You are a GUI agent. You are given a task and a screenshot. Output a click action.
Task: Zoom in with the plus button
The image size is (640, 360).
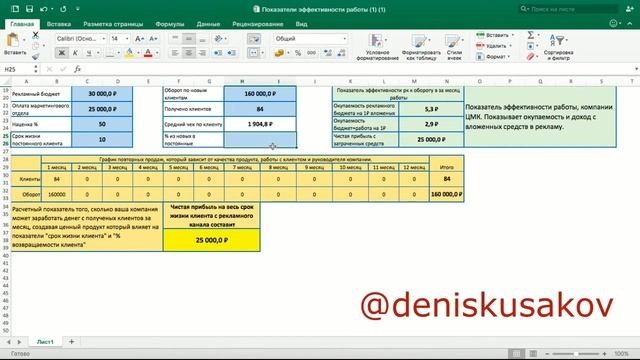(604, 353)
